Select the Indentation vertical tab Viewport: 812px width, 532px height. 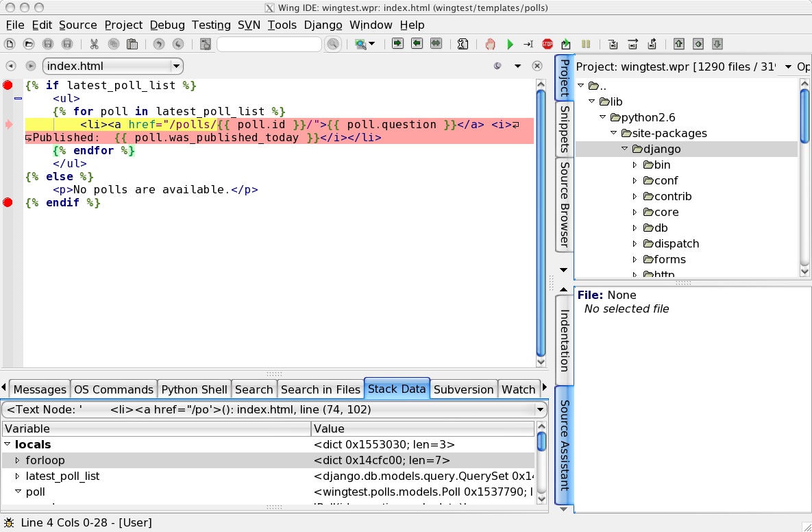pos(565,340)
